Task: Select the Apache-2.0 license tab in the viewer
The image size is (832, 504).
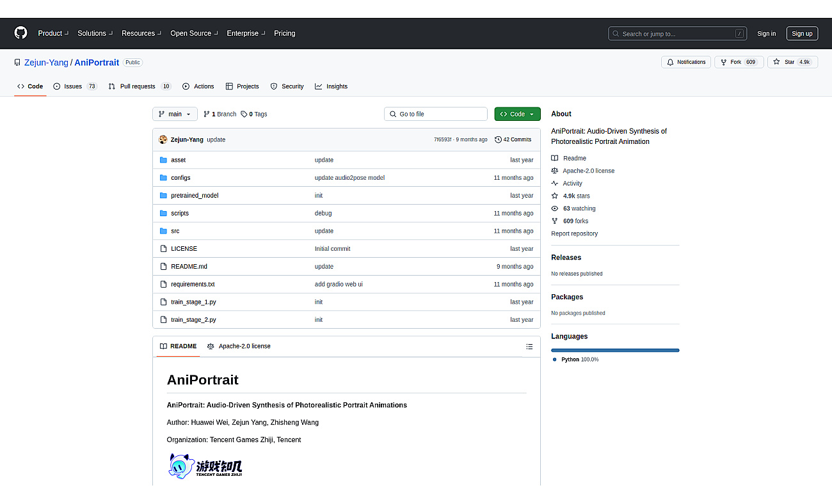Action: point(239,346)
